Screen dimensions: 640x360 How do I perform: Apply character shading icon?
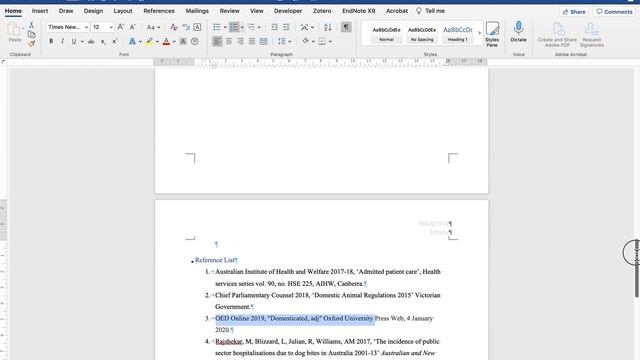(x=183, y=41)
